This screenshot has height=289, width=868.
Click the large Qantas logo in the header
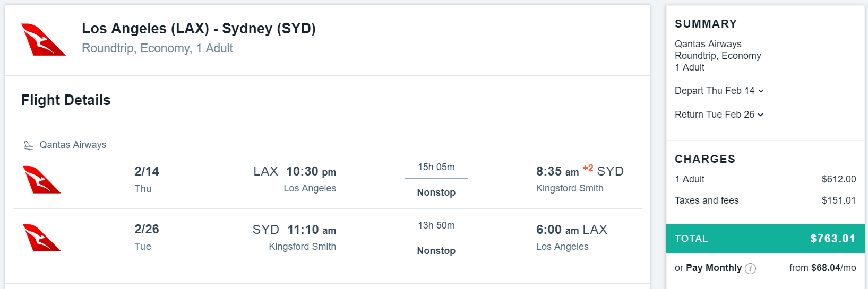tap(43, 40)
